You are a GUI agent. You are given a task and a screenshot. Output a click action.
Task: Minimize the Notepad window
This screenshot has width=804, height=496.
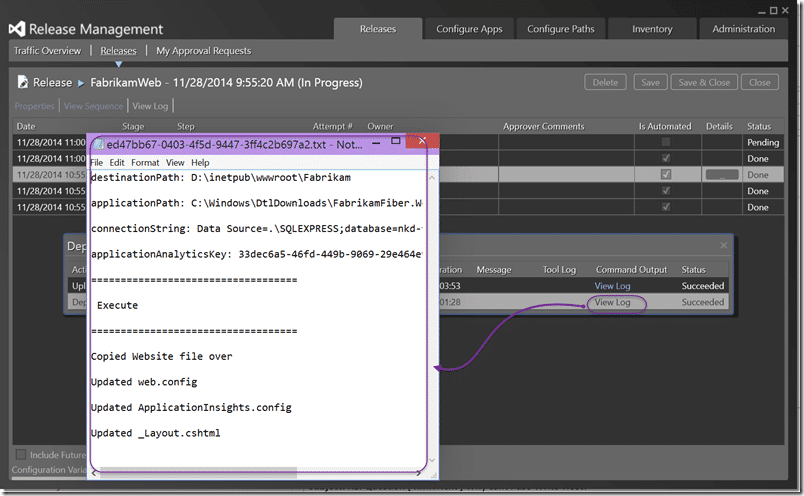click(376, 143)
